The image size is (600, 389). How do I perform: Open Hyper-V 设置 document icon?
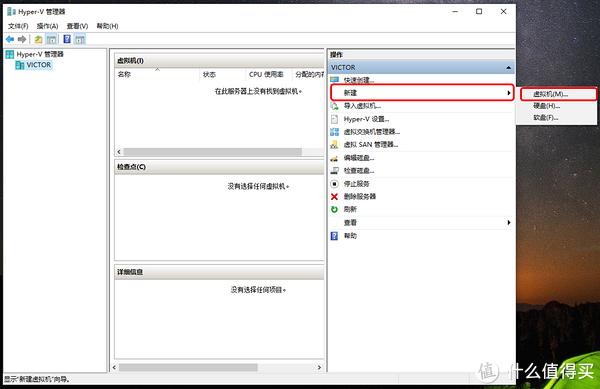(x=334, y=119)
